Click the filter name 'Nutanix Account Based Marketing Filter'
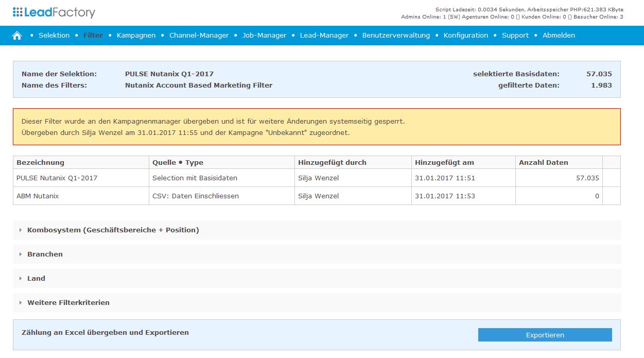The width and height of the screenshot is (644, 358). click(x=199, y=86)
